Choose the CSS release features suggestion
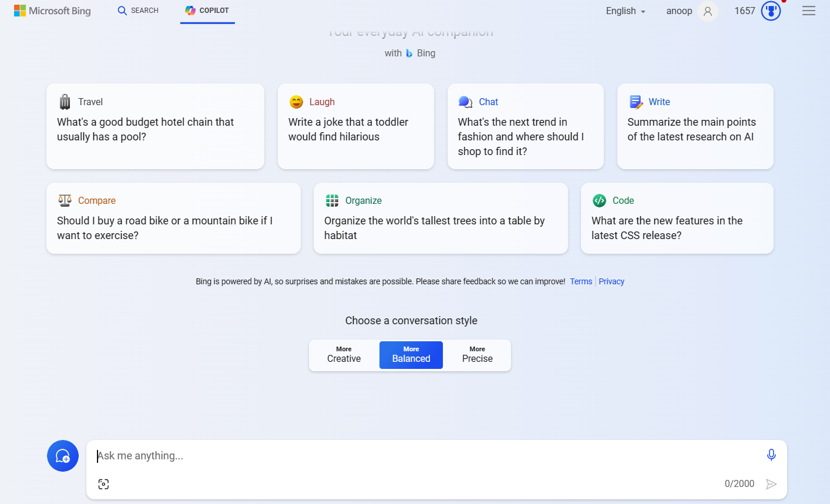Screen dimensions: 830x504 click(677, 218)
